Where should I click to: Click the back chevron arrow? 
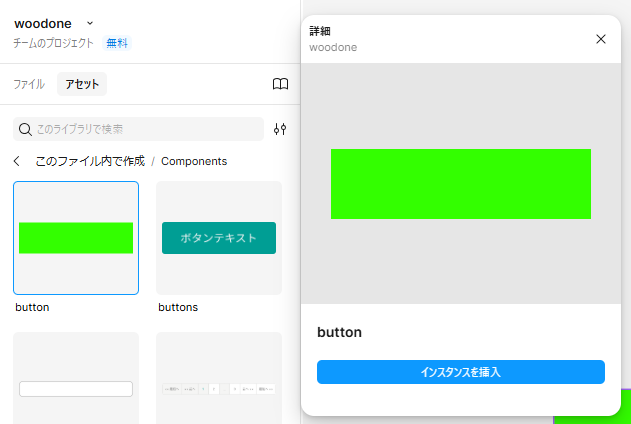[x=17, y=161]
